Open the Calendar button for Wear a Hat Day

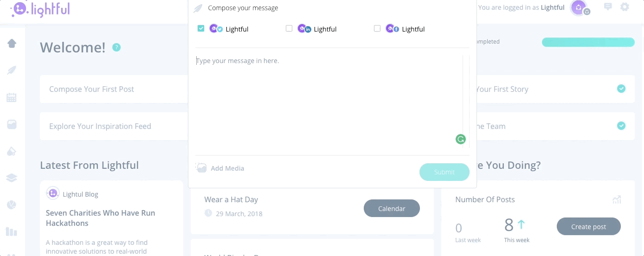click(392, 208)
